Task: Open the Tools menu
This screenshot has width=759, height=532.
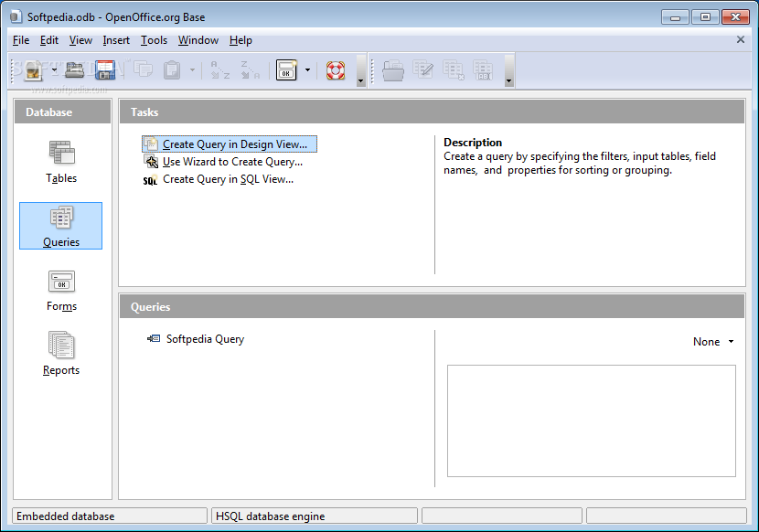Action: coord(154,40)
